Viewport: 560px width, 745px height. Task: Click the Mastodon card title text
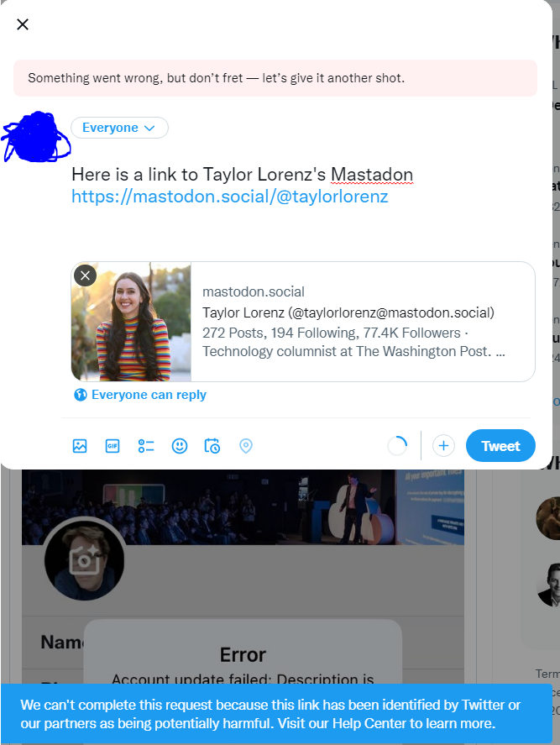click(x=348, y=312)
